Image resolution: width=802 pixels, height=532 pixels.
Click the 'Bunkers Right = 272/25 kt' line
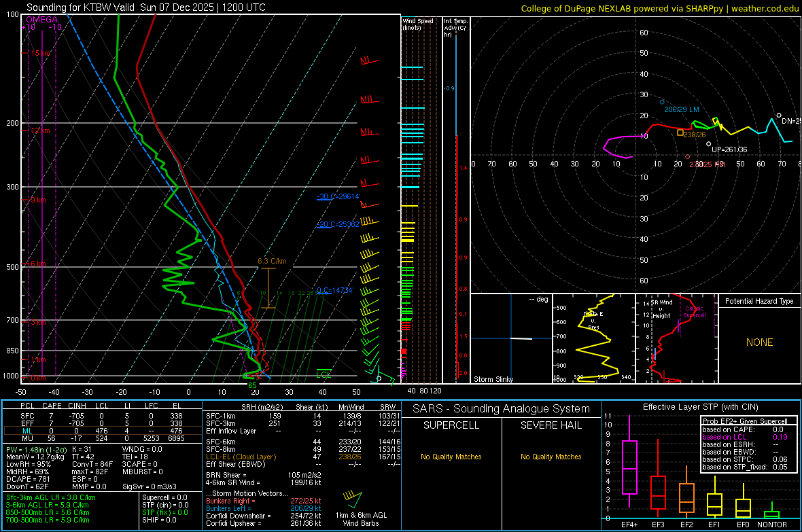264,501
